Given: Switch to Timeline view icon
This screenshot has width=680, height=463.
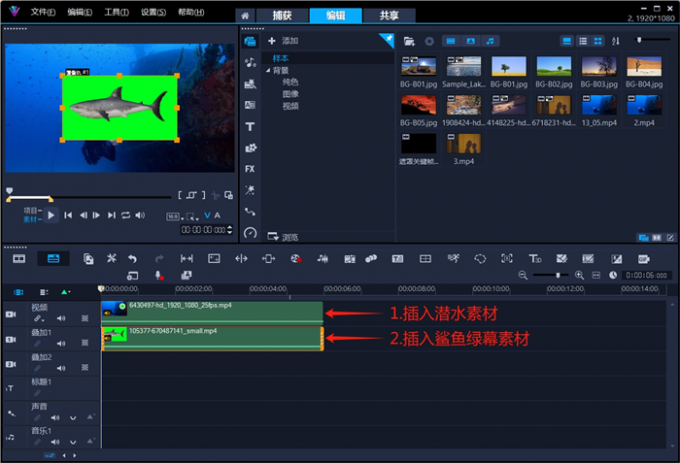Looking at the screenshot, I should [53, 259].
